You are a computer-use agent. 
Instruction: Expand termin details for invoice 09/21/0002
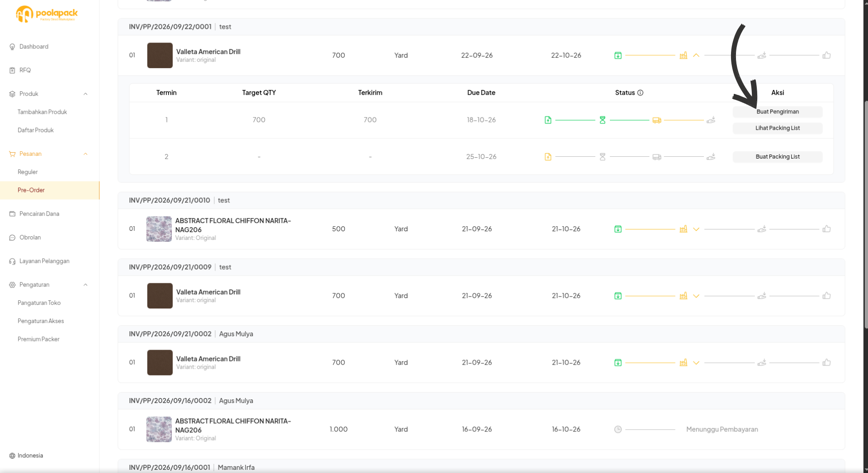click(696, 363)
